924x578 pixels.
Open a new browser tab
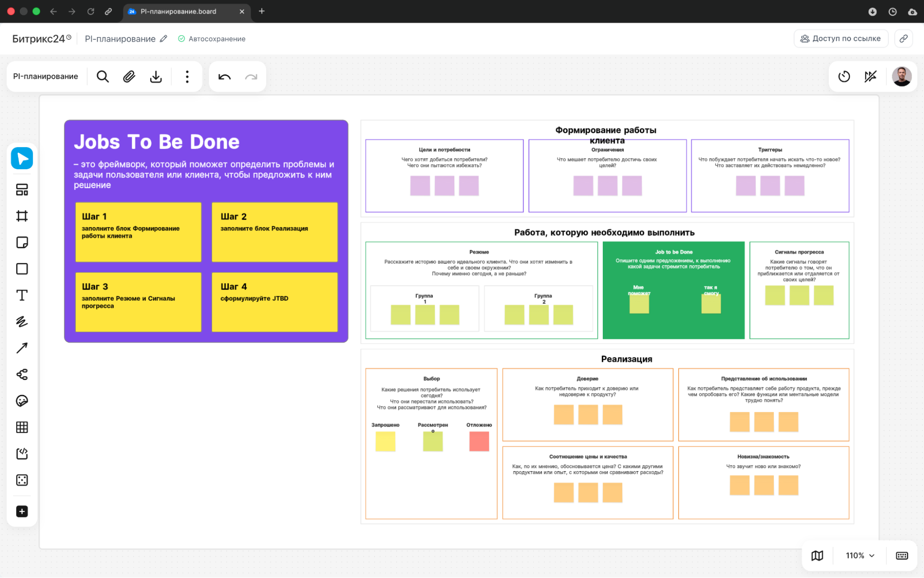coord(262,11)
